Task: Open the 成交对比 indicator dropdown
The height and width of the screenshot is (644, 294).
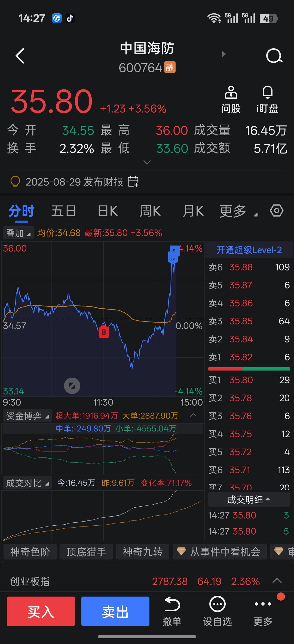Action: pyautogui.click(x=27, y=483)
